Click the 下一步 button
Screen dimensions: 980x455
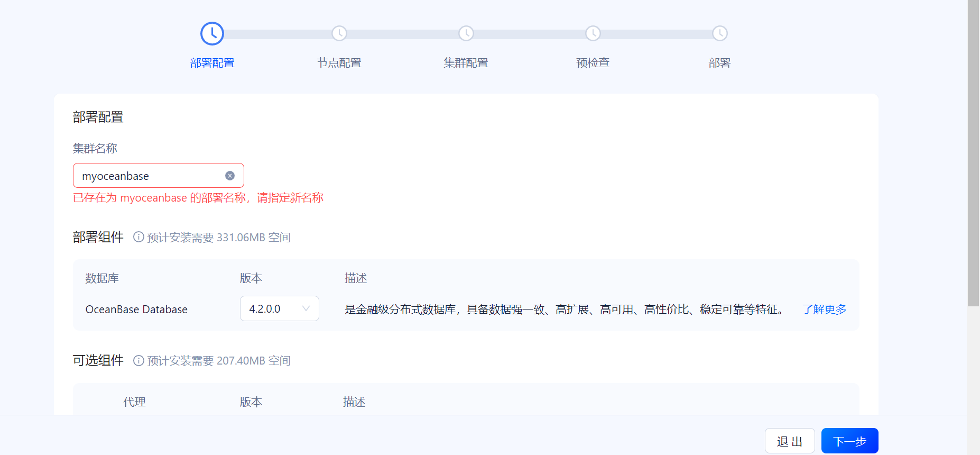point(850,441)
